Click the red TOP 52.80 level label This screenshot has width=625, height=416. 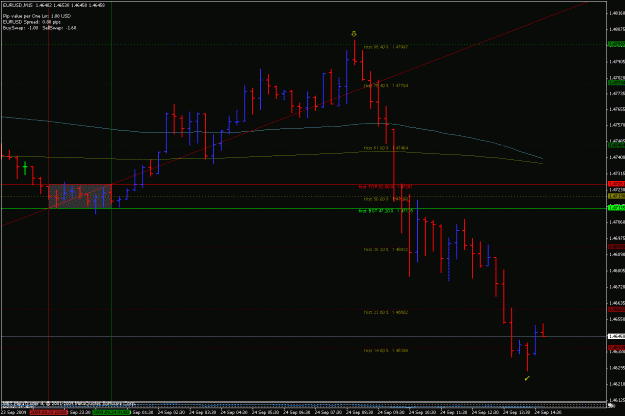[385, 186]
